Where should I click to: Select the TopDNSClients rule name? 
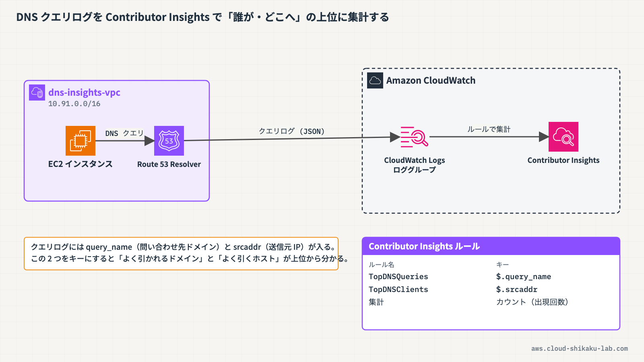click(x=398, y=290)
